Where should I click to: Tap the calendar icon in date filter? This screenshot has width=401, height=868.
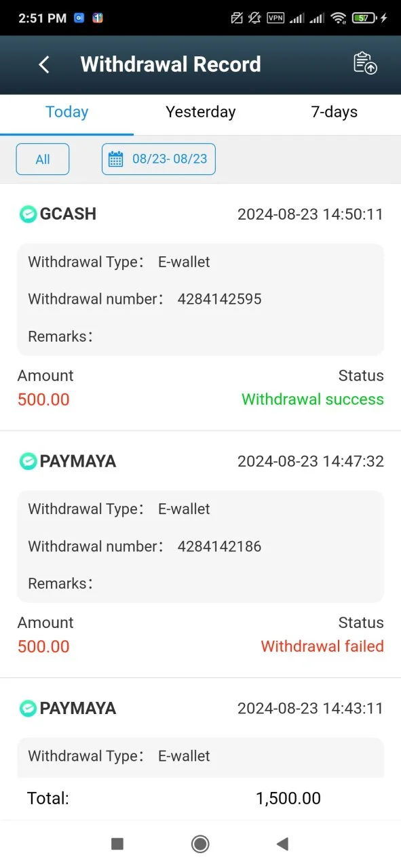tap(115, 159)
